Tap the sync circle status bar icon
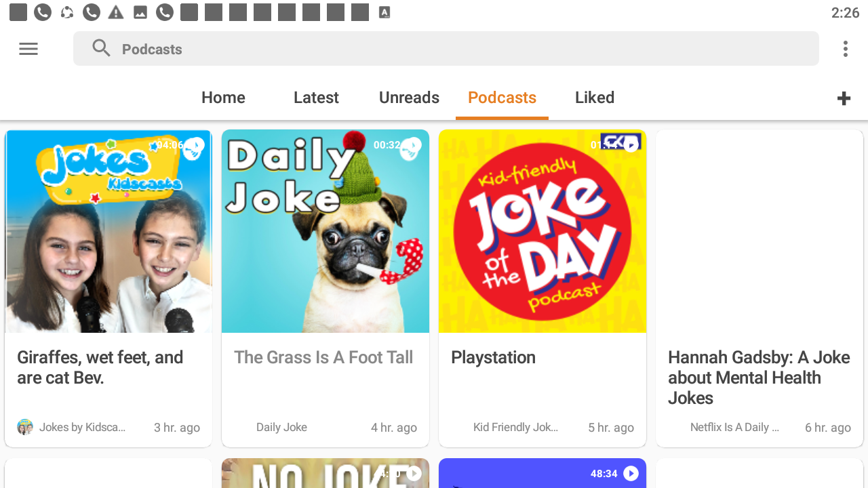The height and width of the screenshot is (488, 868). [x=67, y=12]
